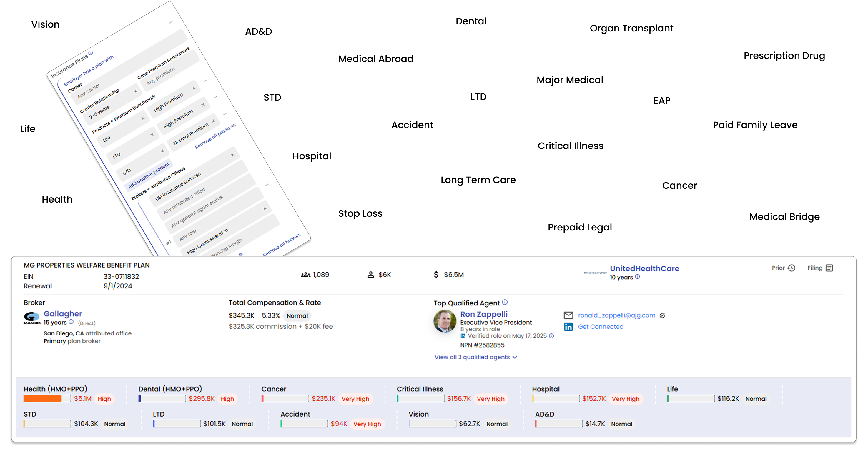Open the Gallagher broker link
Image resolution: width=868 pixels, height=461 pixels.
point(63,314)
